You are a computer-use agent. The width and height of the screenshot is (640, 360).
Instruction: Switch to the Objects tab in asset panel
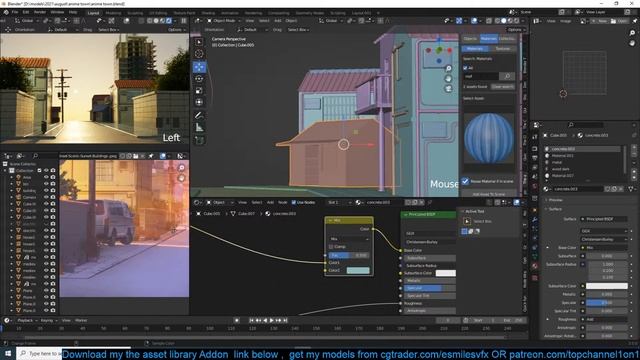470,39
